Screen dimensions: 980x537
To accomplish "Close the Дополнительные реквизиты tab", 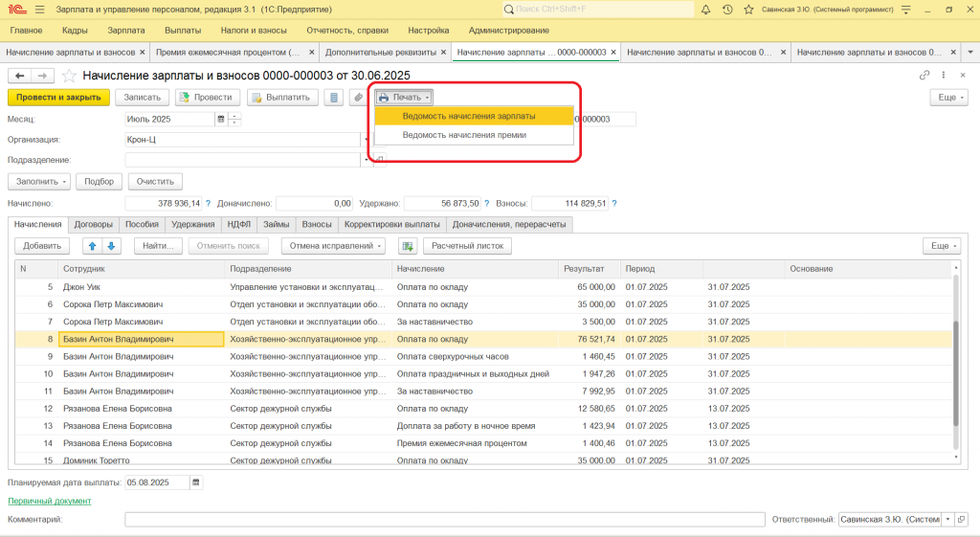I will (x=445, y=52).
